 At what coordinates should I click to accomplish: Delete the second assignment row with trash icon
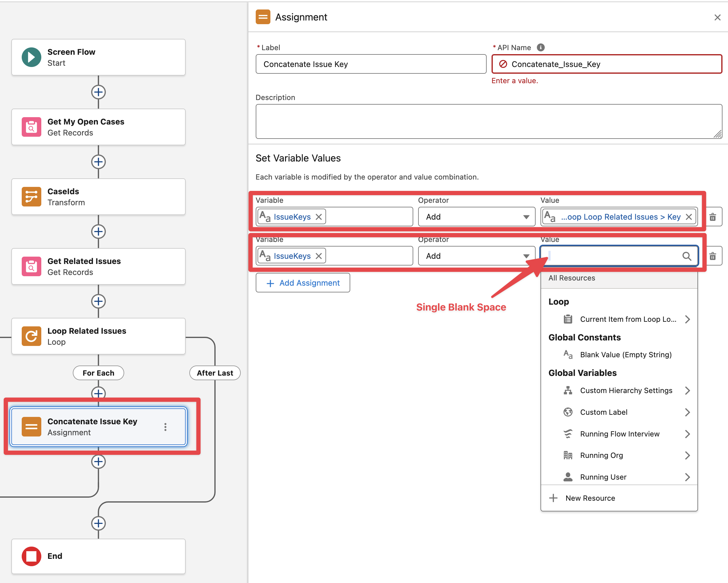coord(712,256)
